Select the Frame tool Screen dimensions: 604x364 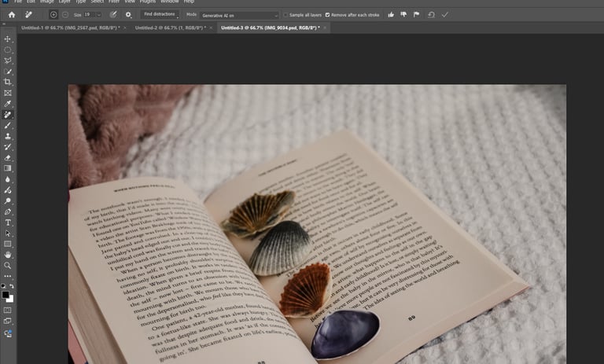pyautogui.click(x=7, y=93)
